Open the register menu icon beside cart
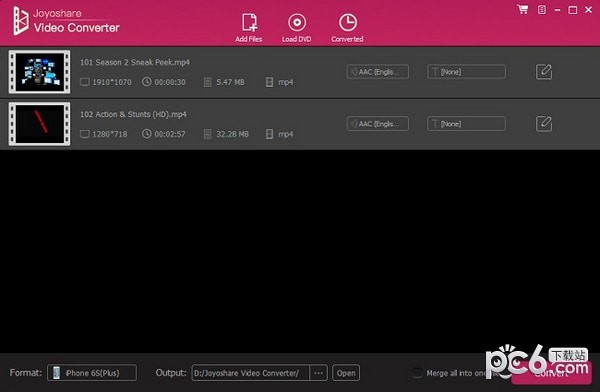Image resolution: width=600 pixels, height=392 pixels. point(542,10)
